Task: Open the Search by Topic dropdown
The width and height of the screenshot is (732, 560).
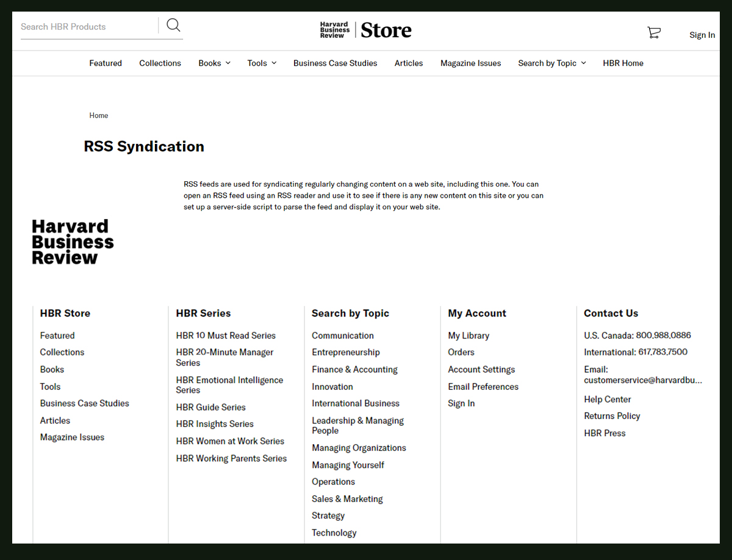Action: pos(547,63)
